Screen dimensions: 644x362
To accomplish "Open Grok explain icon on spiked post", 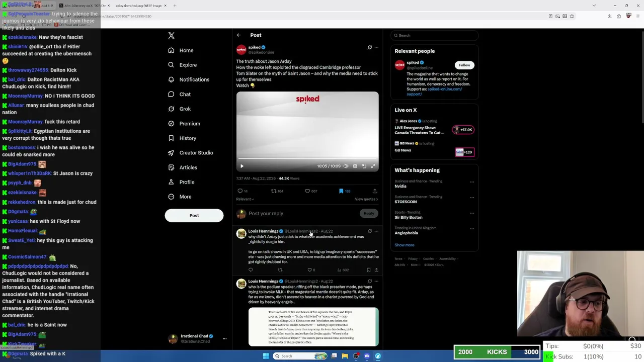I will [x=370, y=47].
